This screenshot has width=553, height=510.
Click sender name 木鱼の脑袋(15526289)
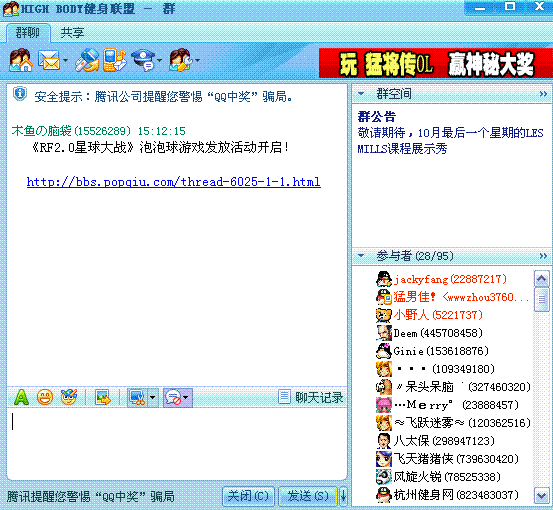(71, 131)
